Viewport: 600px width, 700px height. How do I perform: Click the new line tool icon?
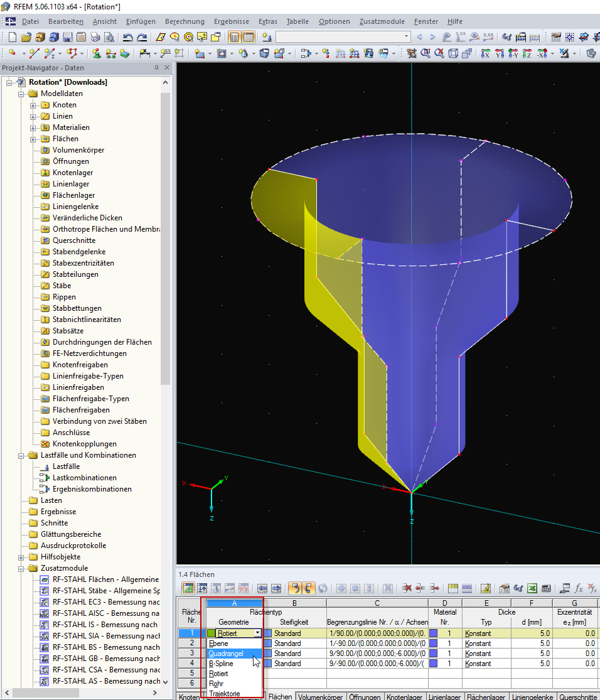click(x=33, y=53)
